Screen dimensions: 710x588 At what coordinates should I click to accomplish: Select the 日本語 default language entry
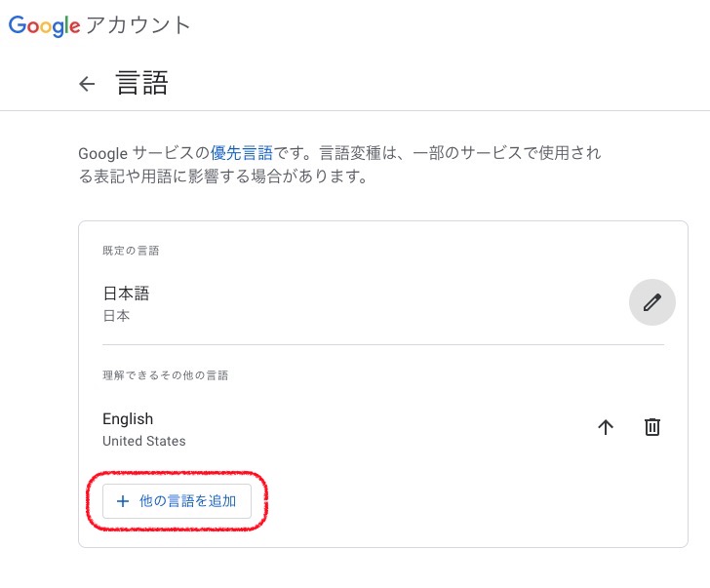click(x=126, y=294)
